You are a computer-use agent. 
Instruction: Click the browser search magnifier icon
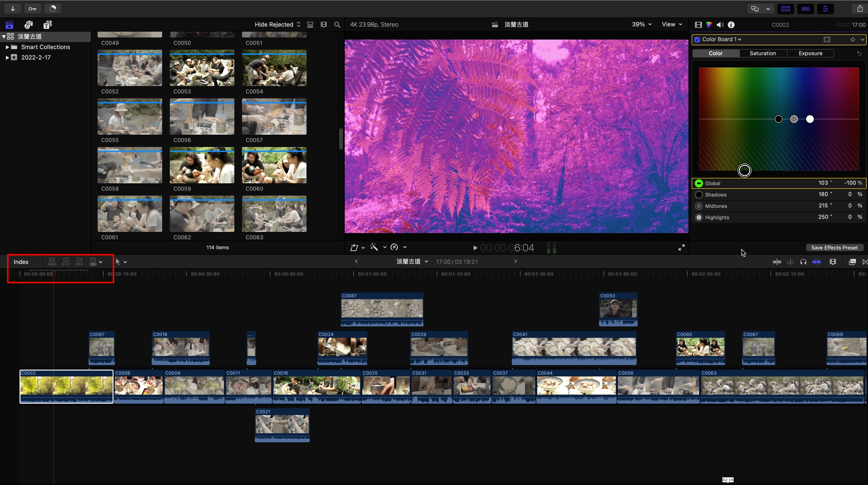point(337,25)
